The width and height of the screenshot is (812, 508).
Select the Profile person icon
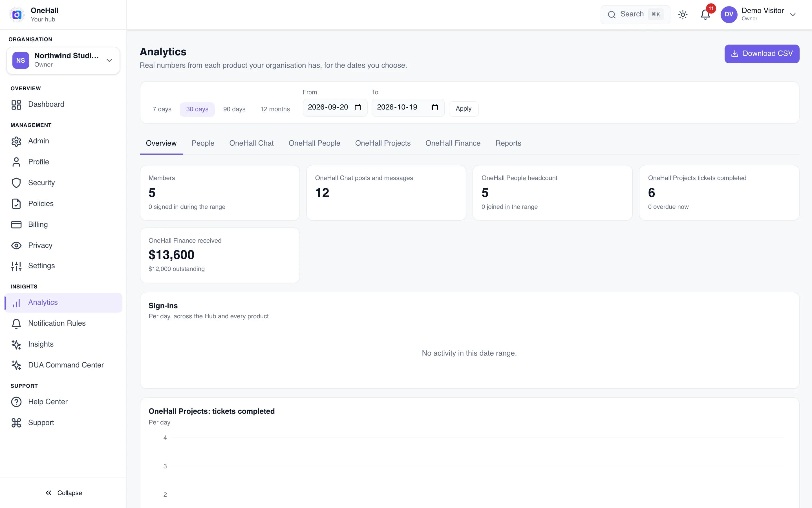click(x=16, y=162)
